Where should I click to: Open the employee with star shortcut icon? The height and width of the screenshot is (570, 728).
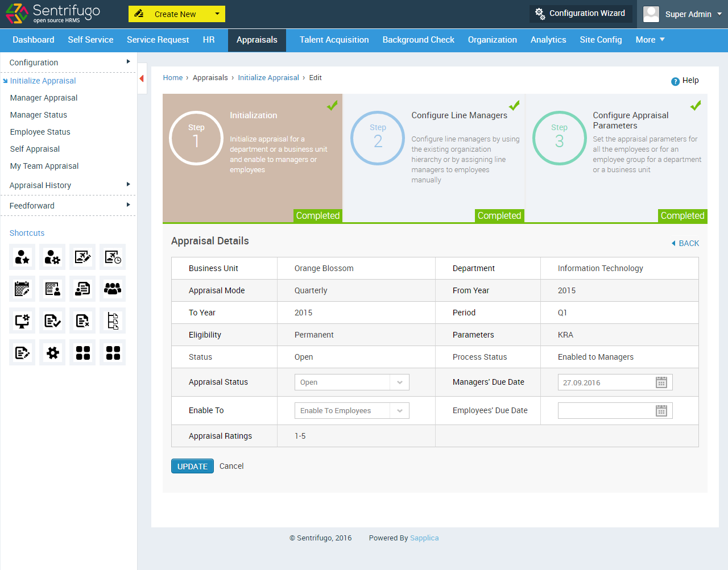pos(22,257)
